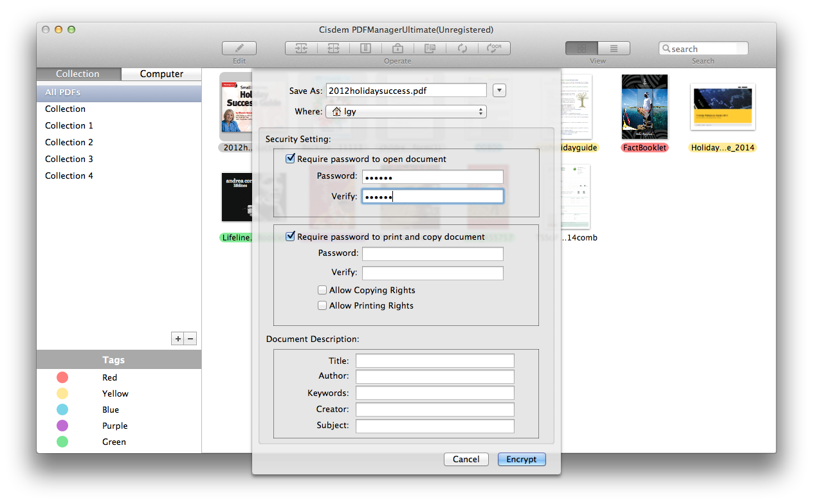Select Collection 4 in sidebar
Viewport: 813px width, 504px height.
(x=119, y=176)
